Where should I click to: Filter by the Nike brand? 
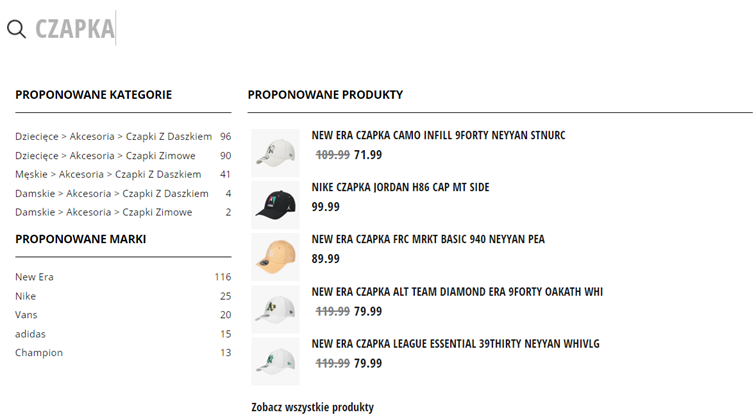(x=123, y=296)
